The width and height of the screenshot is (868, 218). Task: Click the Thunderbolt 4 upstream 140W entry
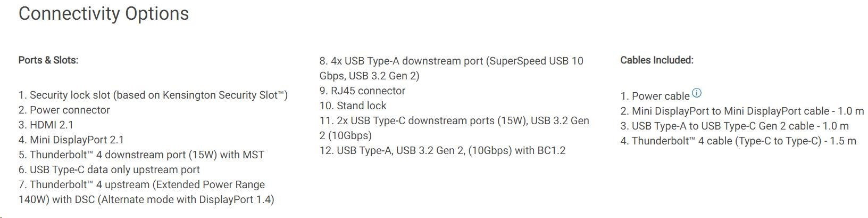142,185
